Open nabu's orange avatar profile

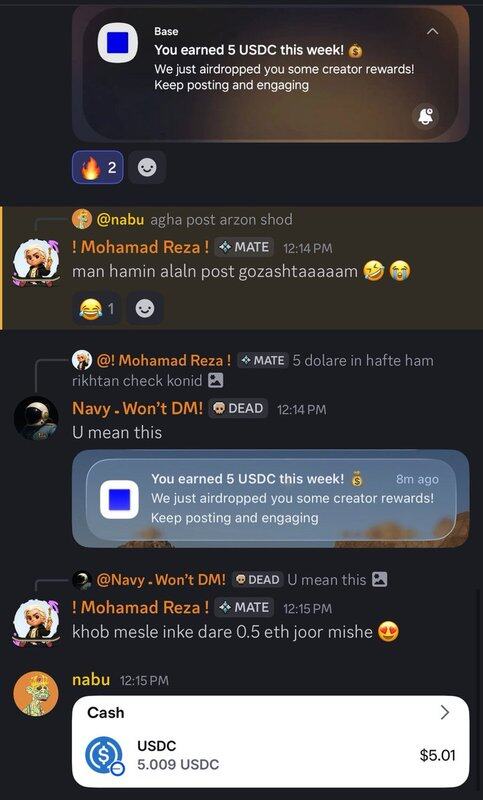coord(36,693)
